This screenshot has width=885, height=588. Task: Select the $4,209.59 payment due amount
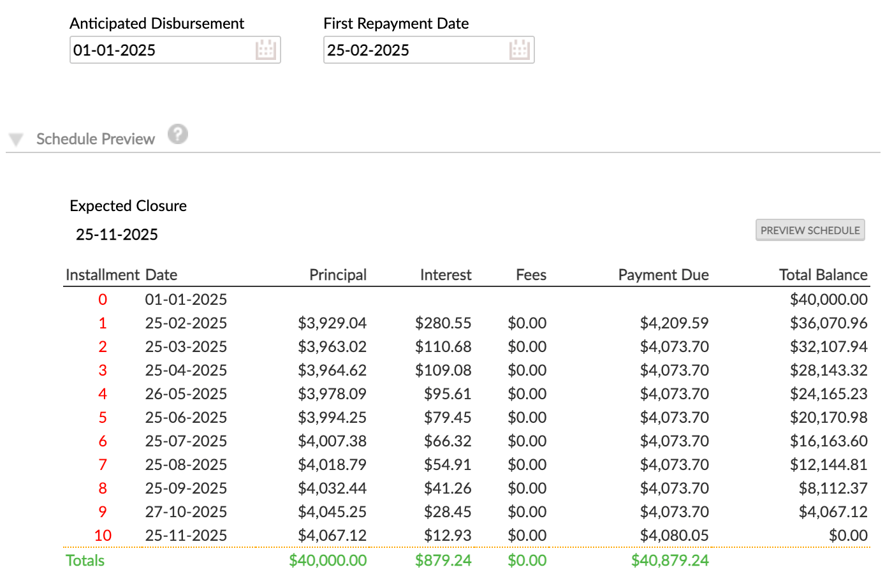pyautogui.click(x=674, y=323)
